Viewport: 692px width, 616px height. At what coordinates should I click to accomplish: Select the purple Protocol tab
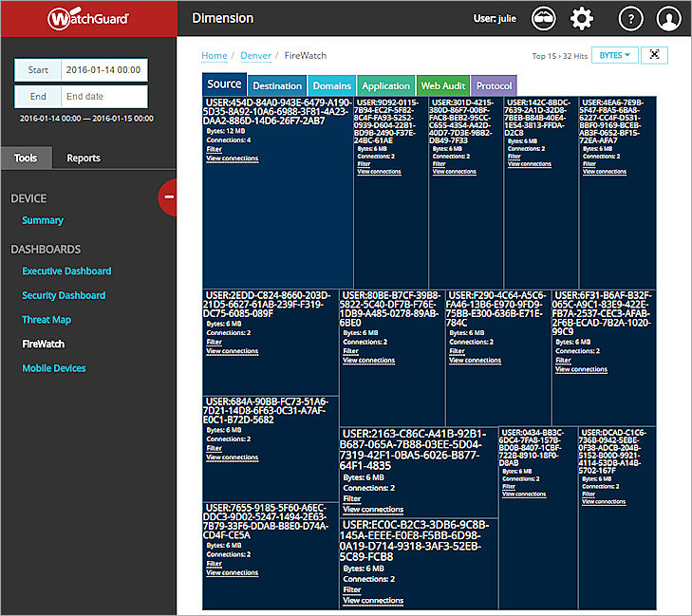coord(494,85)
